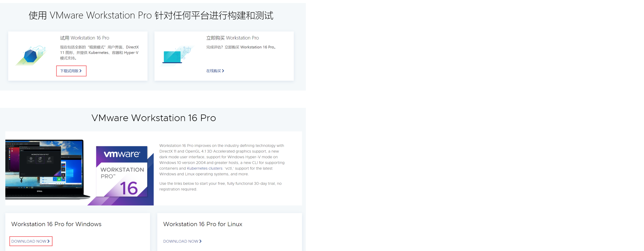Select the laptop with shield purchase icon
Viewport: 644px width, 251px height.
click(177, 56)
